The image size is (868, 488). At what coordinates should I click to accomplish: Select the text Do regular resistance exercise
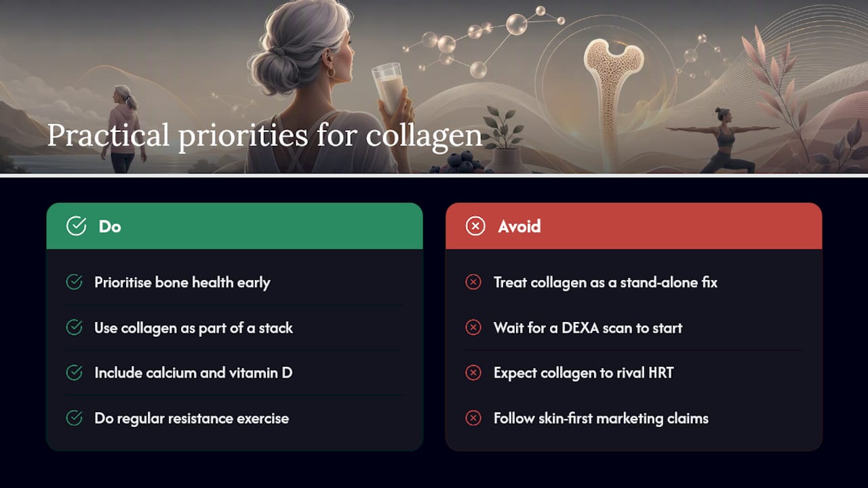[x=192, y=418]
